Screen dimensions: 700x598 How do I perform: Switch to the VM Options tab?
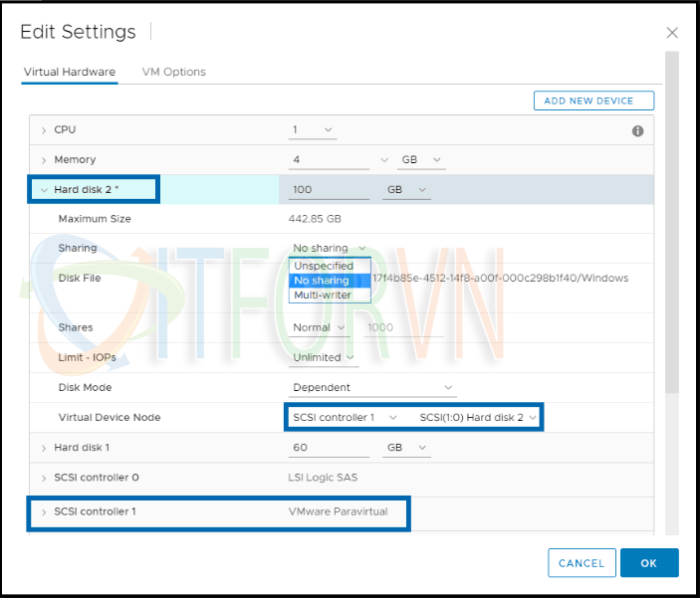173,72
